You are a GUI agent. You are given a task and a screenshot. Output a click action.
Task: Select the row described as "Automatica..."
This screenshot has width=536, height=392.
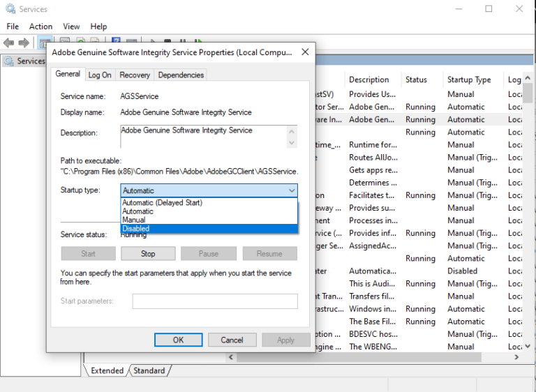point(418,271)
